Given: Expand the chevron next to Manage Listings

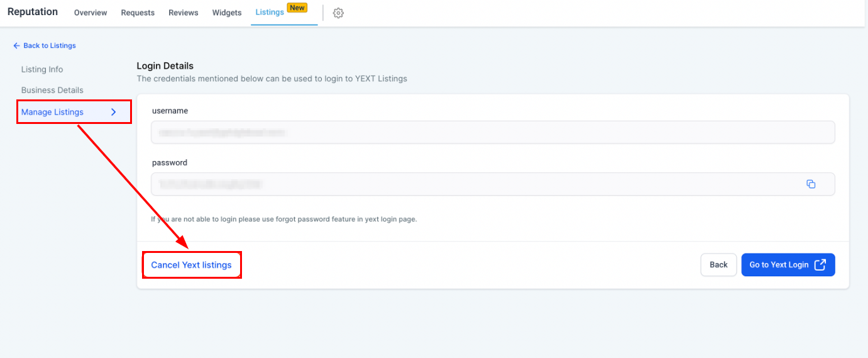Looking at the screenshot, I should 114,112.
